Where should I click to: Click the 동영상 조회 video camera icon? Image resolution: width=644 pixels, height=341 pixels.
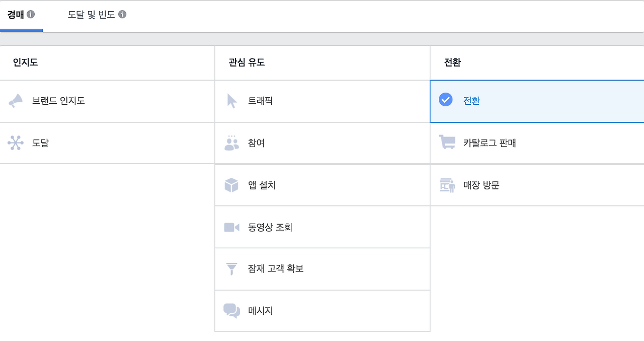click(231, 227)
